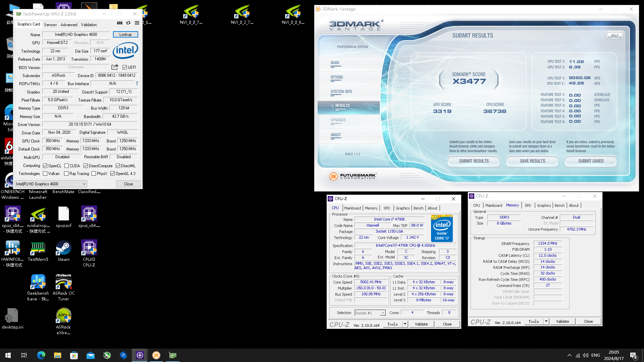
Task: Expand the GPU selection dropdown in GPU-Z
Action: [51, 184]
